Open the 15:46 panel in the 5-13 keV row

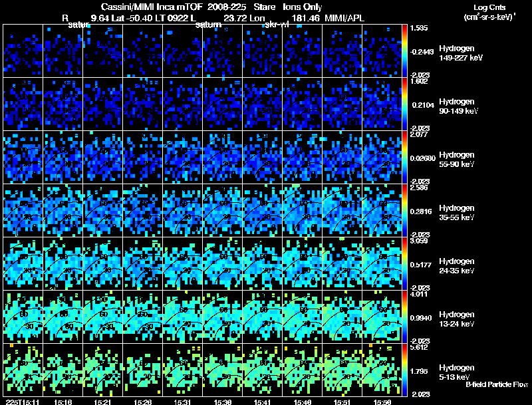[x=303, y=370]
